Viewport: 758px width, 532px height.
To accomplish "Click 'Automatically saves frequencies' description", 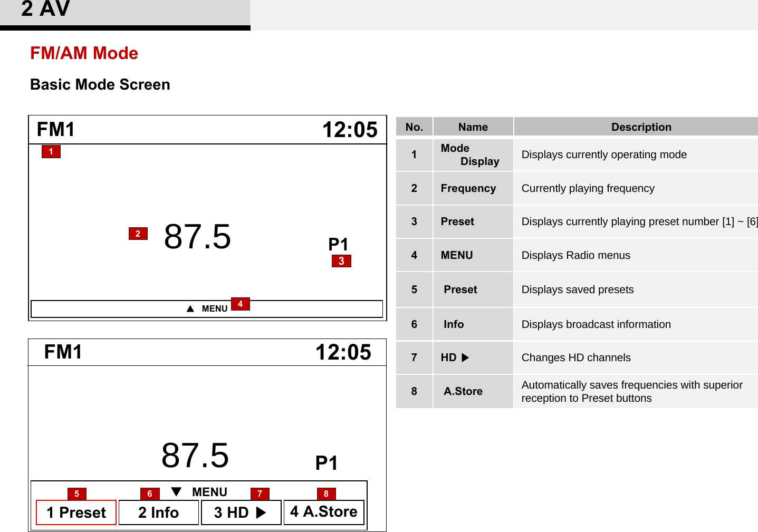I will pos(632,392).
